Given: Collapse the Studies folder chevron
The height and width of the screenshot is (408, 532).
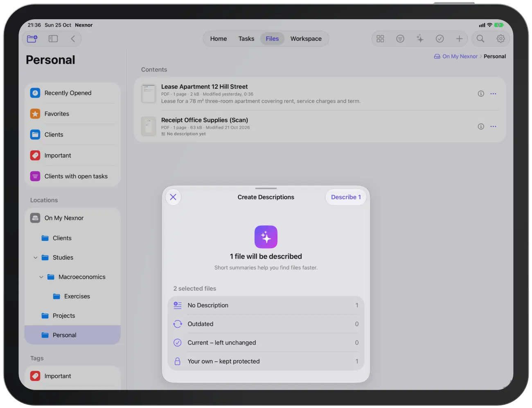Looking at the screenshot, I should point(36,258).
